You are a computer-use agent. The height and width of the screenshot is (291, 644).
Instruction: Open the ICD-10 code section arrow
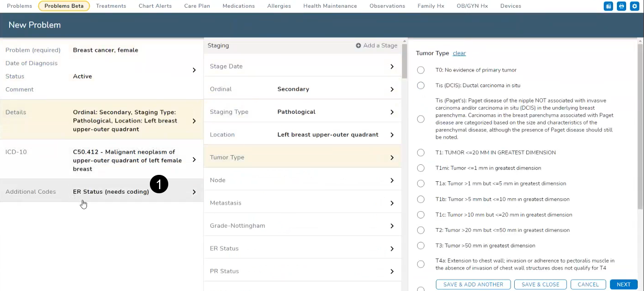[194, 160]
